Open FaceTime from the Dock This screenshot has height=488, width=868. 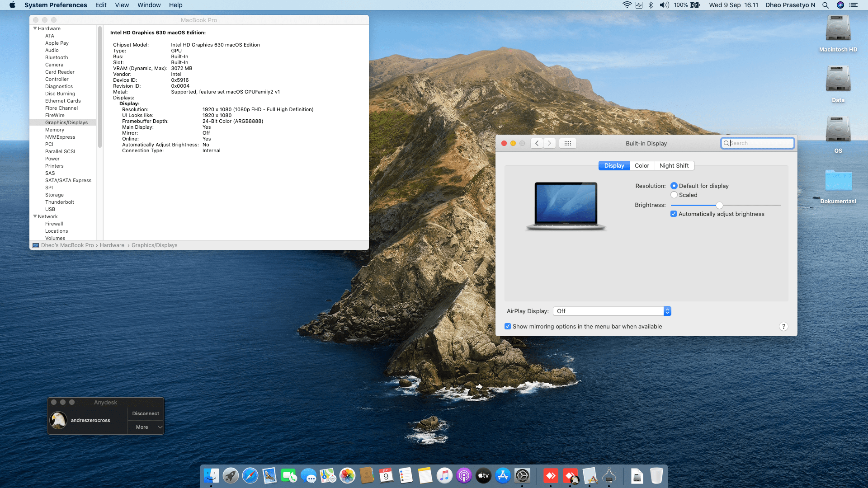pyautogui.click(x=289, y=475)
